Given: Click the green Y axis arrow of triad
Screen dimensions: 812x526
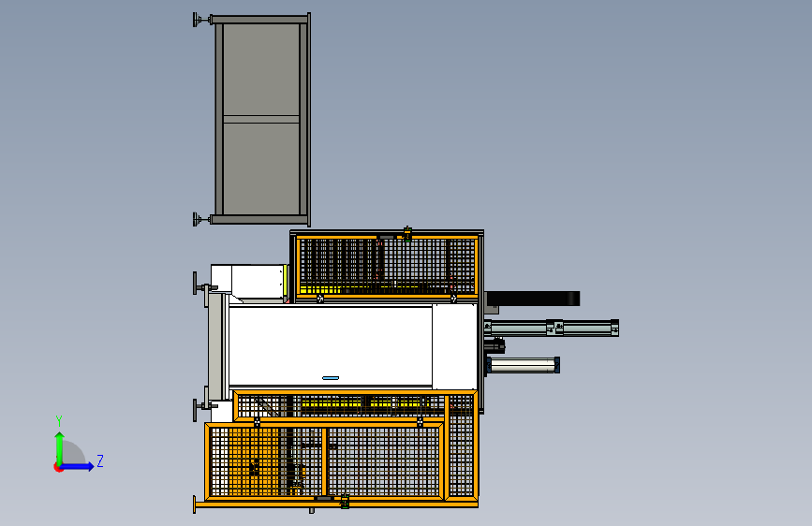Looking at the screenshot, I should [x=60, y=448].
